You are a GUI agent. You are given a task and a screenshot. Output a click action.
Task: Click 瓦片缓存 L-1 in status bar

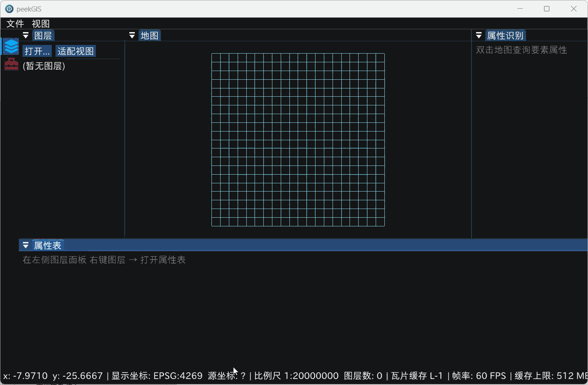pyautogui.click(x=417, y=376)
